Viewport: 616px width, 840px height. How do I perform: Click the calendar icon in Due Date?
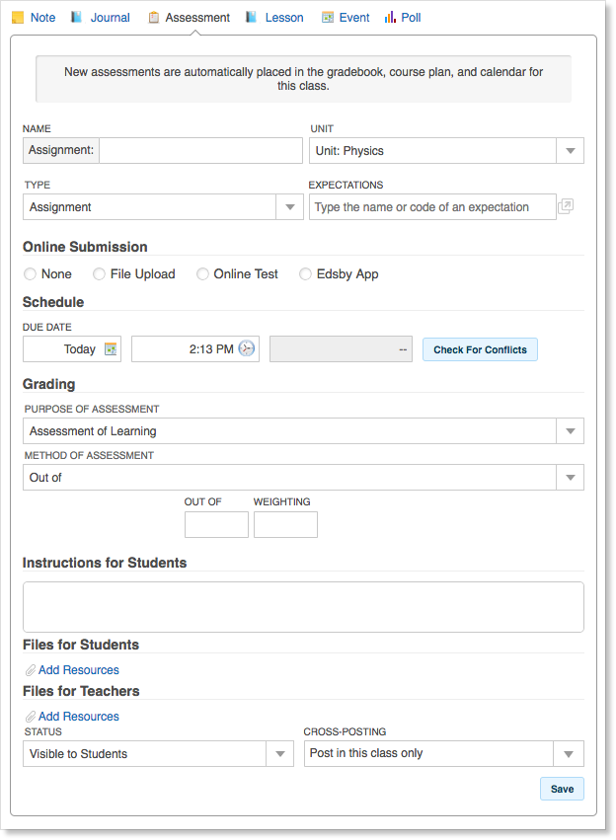(111, 349)
